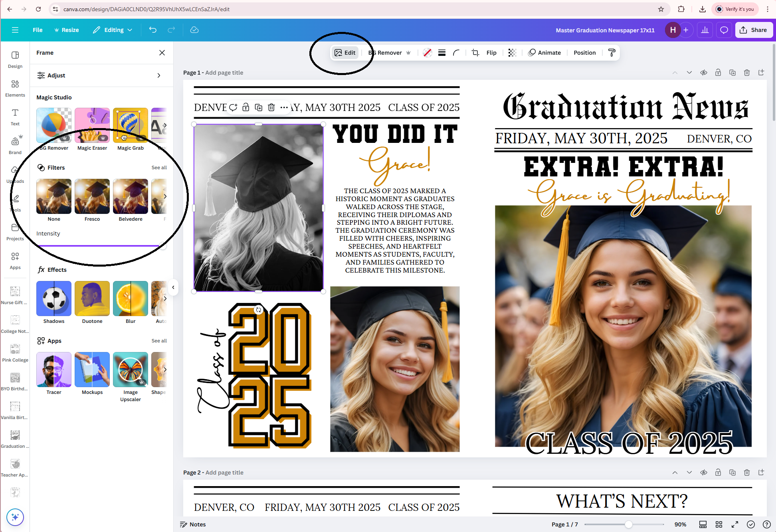Delete the selected frame via trash icon

(x=271, y=107)
